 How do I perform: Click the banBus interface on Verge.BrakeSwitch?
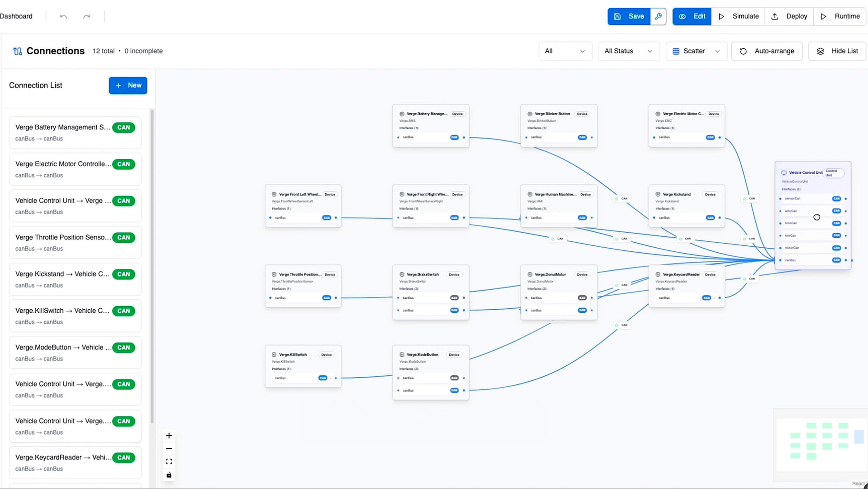pyautogui.click(x=431, y=298)
